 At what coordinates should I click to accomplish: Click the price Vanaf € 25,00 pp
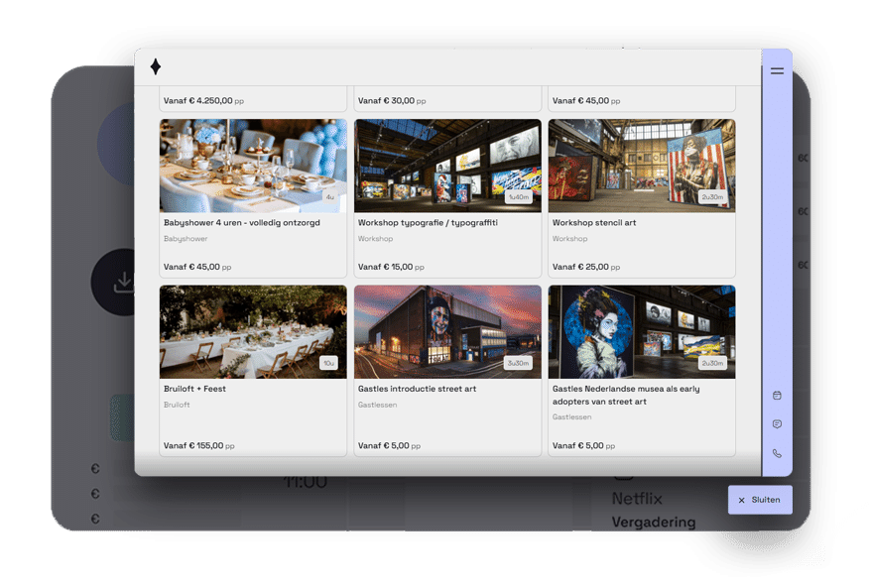586,267
